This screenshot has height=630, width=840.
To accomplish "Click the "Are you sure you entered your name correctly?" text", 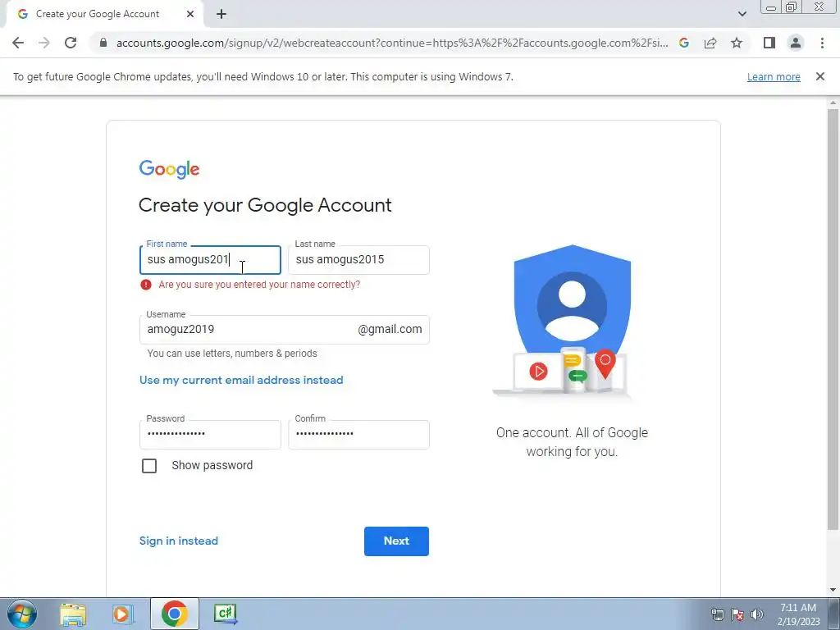I will pyautogui.click(x=259, y=285).
